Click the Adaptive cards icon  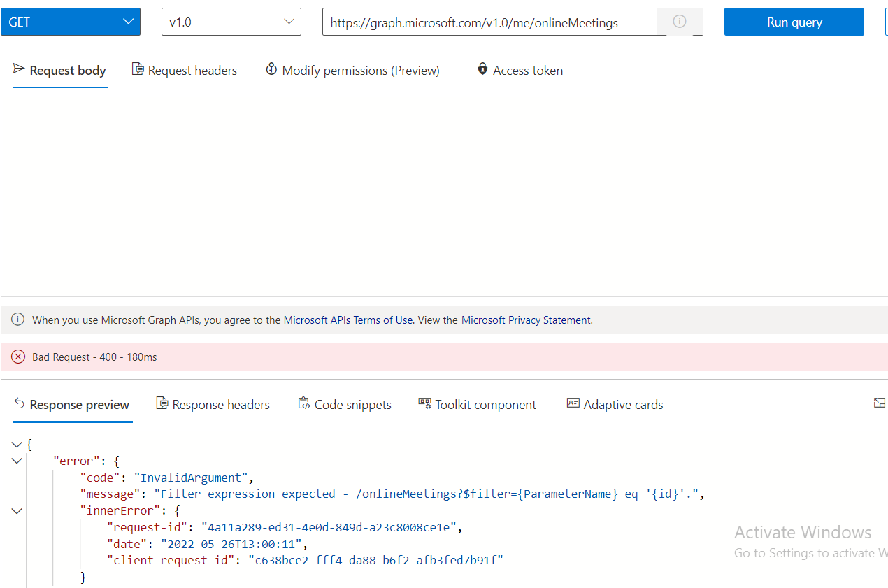tap(573, 403)
